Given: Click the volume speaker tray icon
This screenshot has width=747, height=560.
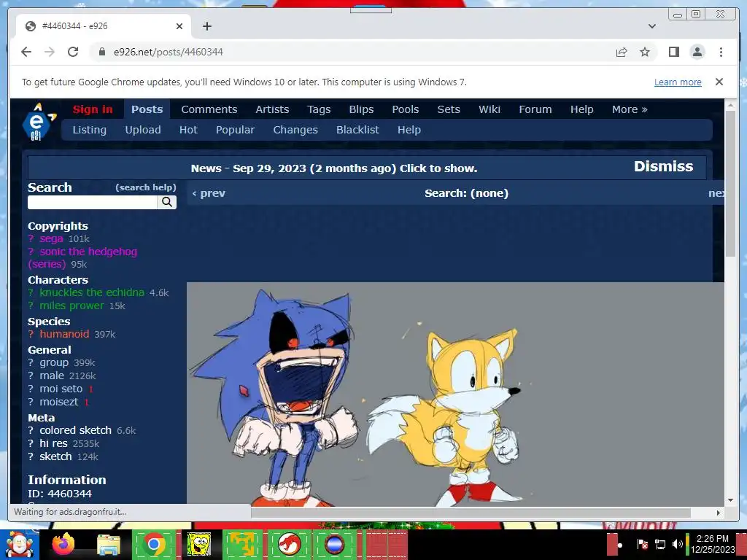Looking at the screenshot, I should point(677,544).
